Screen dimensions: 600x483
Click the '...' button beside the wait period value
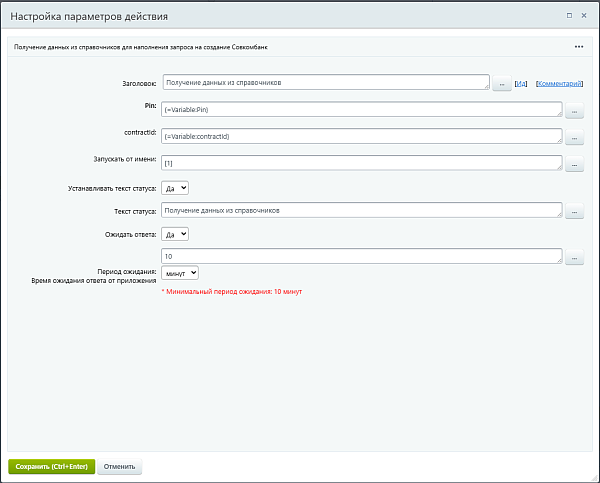(574, 258)
